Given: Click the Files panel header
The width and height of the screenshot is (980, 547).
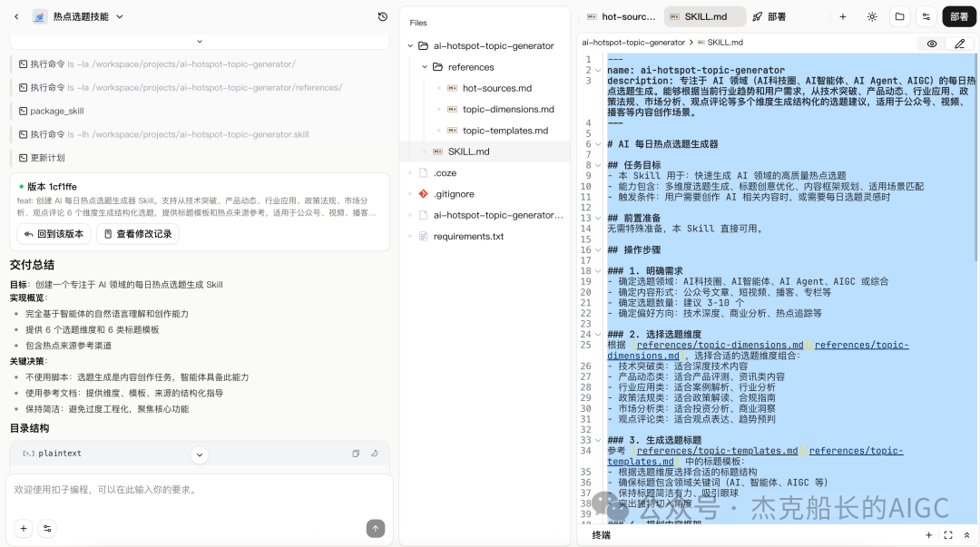Looking at the screenshot, I should 418,23.
